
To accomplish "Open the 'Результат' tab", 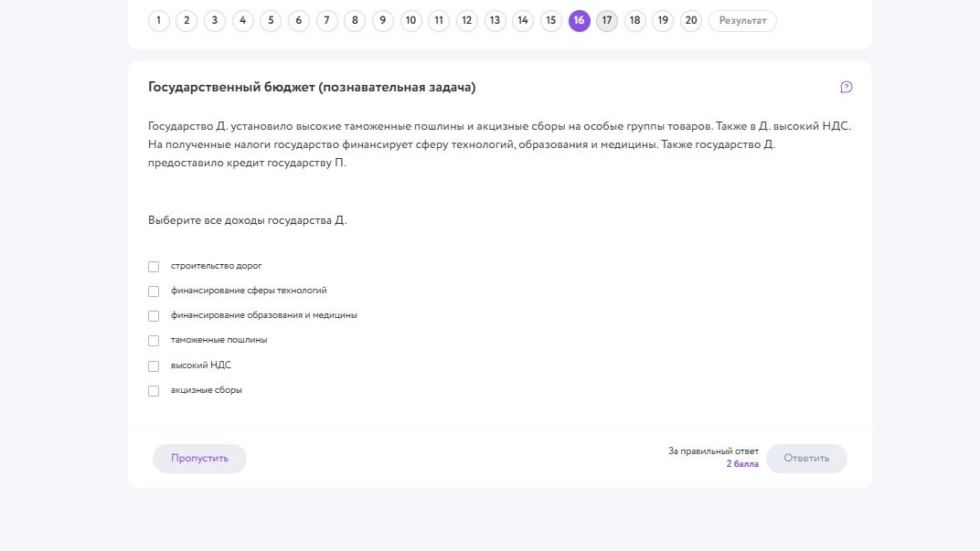I will point(742,21).
